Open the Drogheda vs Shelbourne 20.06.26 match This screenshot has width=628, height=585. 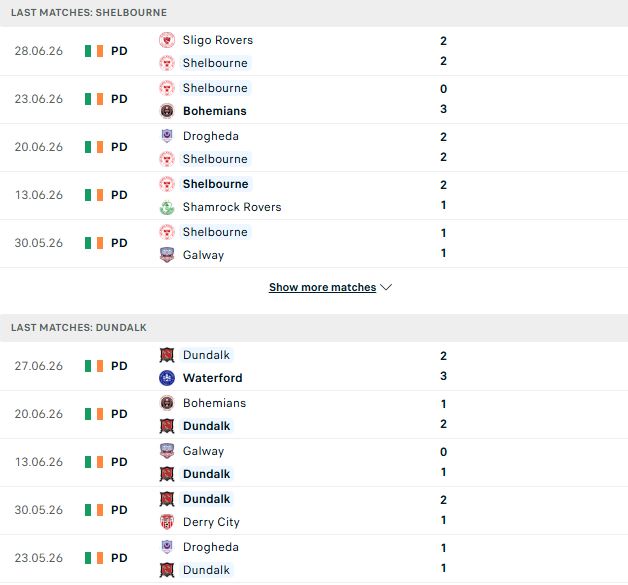tap(314, 147)
